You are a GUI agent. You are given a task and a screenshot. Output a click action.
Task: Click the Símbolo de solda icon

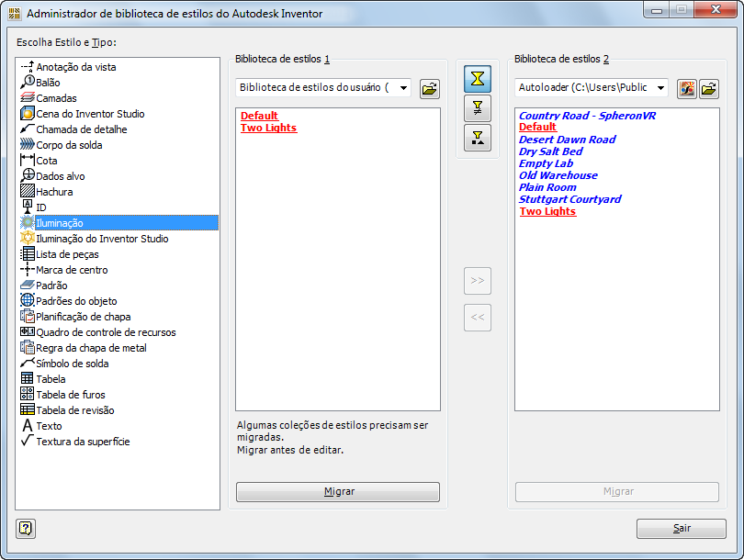click(28, 363)
